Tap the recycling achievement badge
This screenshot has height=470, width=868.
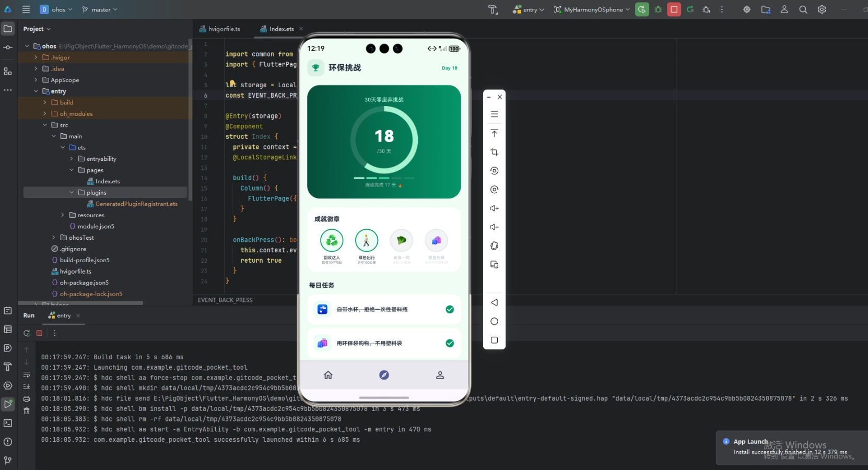coord(332,241)
